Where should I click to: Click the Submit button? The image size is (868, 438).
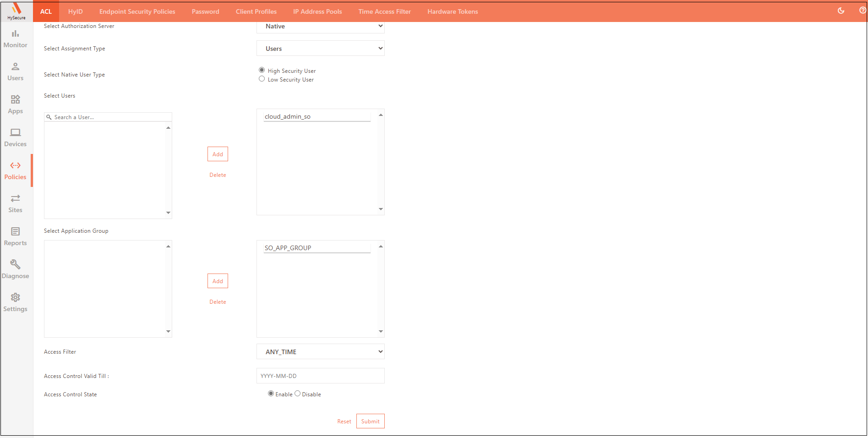click(x=370, y=422)
